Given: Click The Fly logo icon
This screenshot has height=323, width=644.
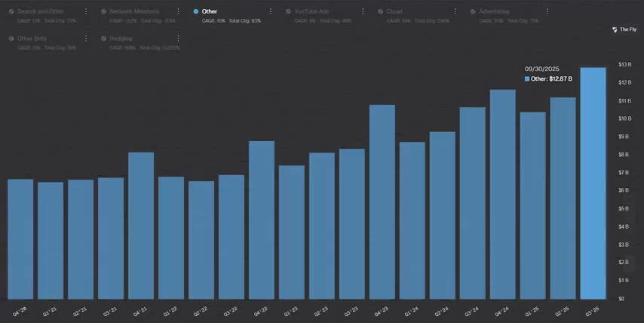Looking at the screenshot, I should pos(615,29).
